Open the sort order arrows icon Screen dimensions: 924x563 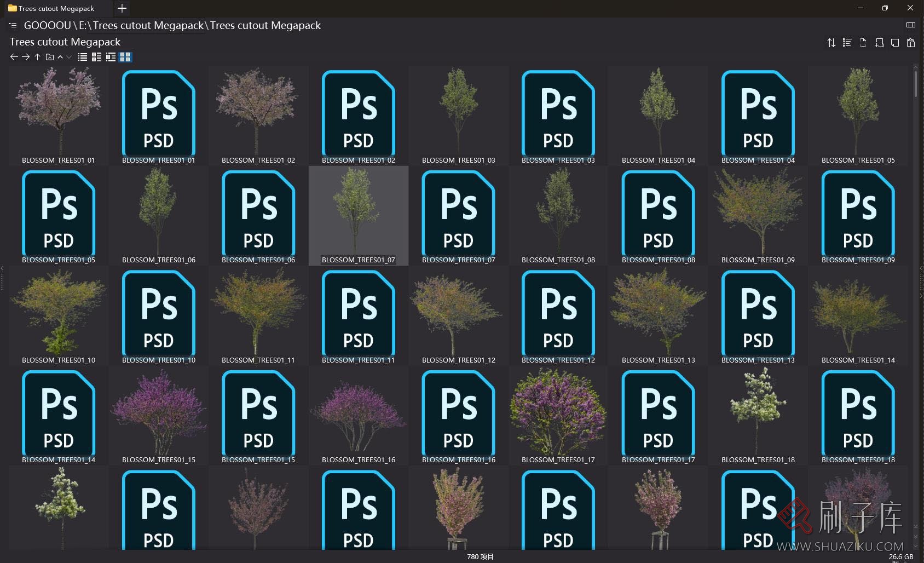click(x=831, y=43)
